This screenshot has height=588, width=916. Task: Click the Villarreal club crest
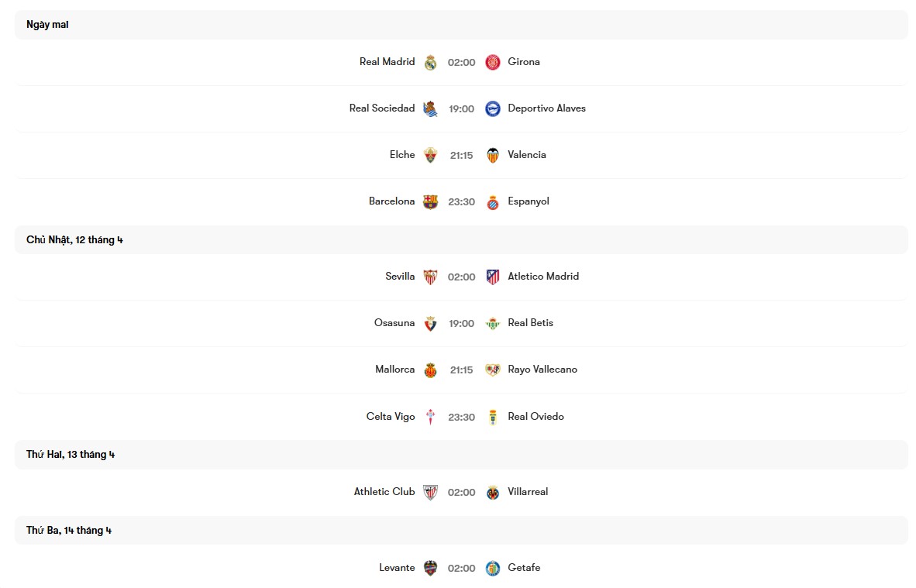(493, 492)
